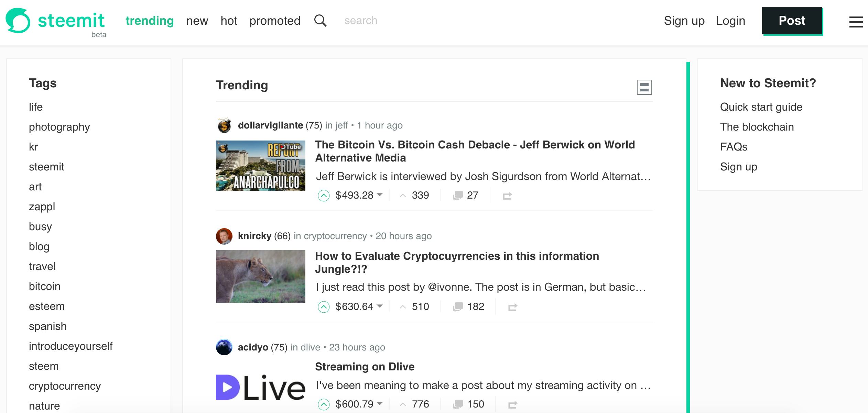
Task: Open the cryptocurrency tag
Action: (65, 386)
